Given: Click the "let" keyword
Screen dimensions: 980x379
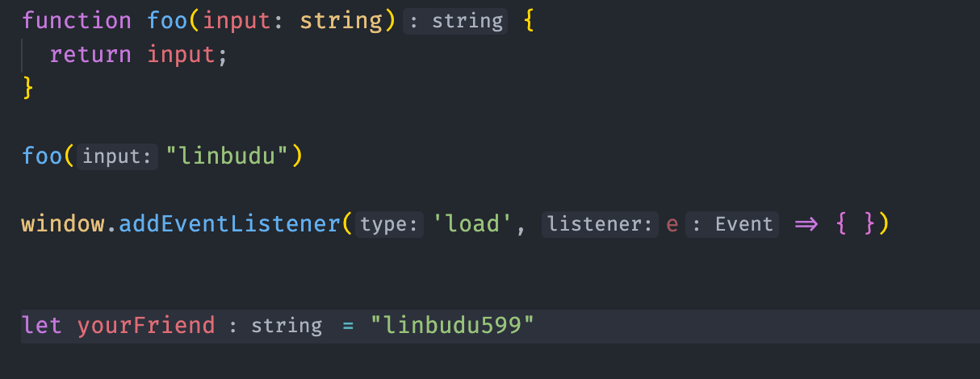Looking at the screenshot, I should [x=42, y=326].
